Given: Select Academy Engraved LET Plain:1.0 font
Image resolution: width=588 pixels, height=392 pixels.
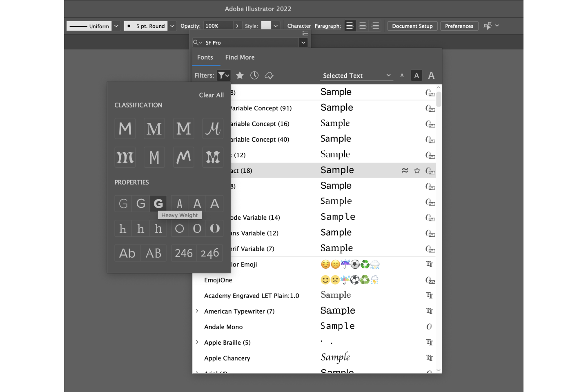Looking at the screenshot, I should 252,296.
